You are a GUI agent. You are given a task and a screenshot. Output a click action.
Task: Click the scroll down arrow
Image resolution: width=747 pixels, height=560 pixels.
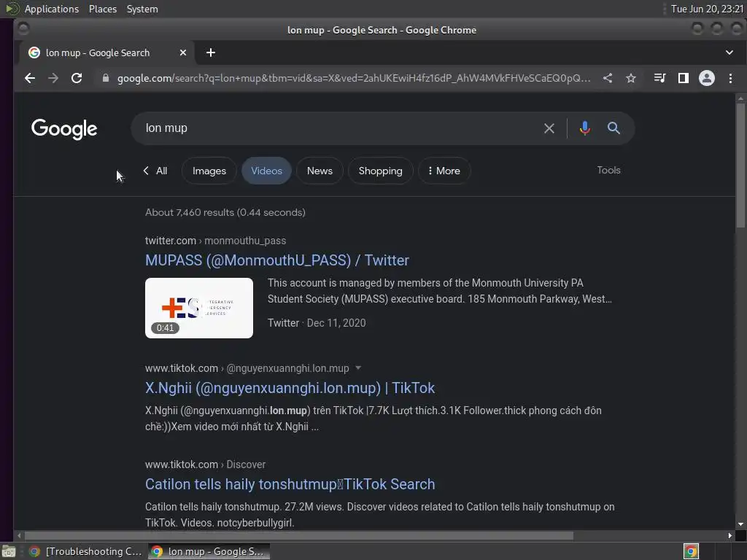click(740, 524)
